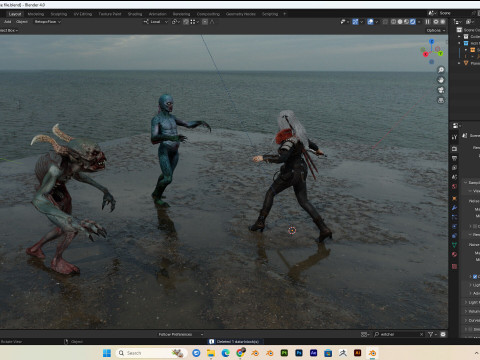Open the Local transform orientation dropdown

point(156,22)
